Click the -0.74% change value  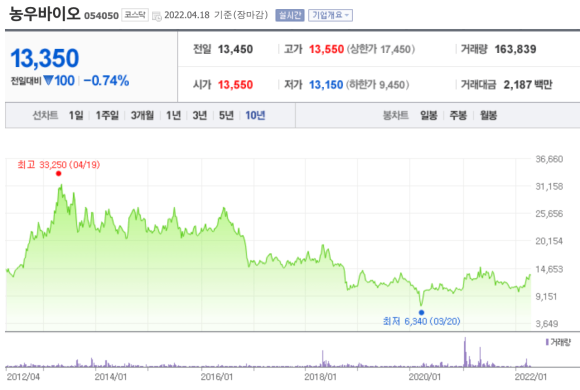106,81
